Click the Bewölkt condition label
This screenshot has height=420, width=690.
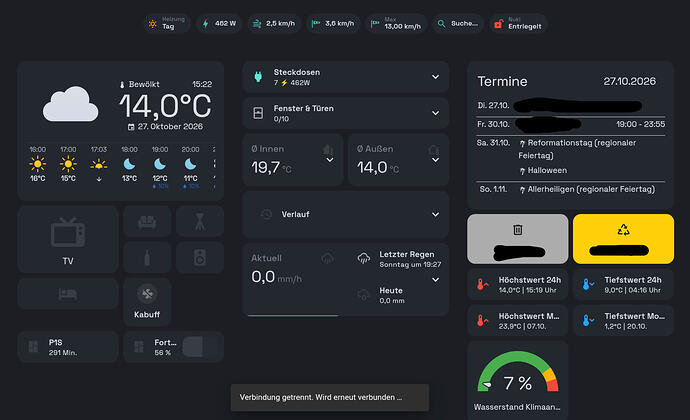coord(144,84)
